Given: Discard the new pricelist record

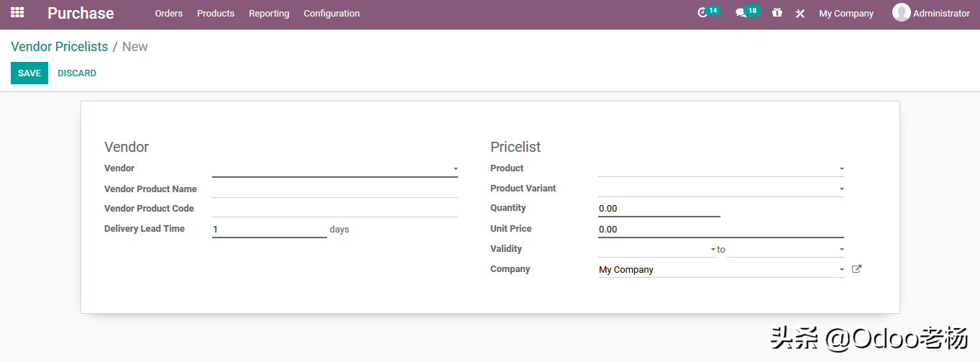Looking at the screenshot, I should pos(77,73).
